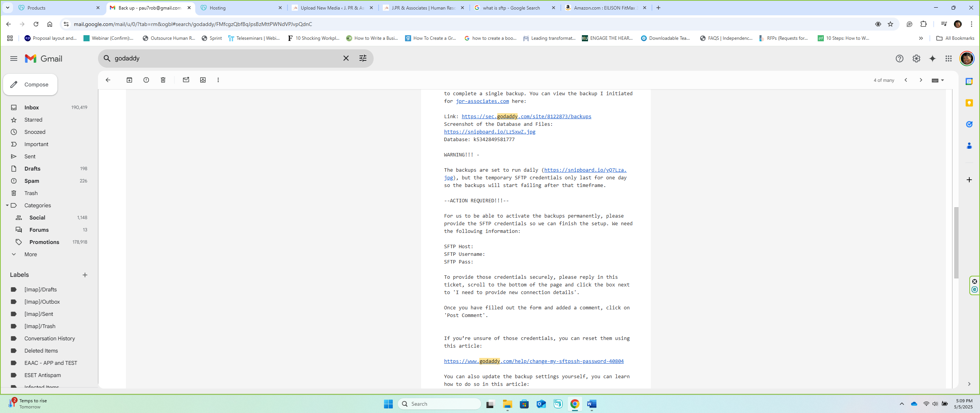Switch to the Upload New Media tab
980x413 pixels.
coord(332,8)
